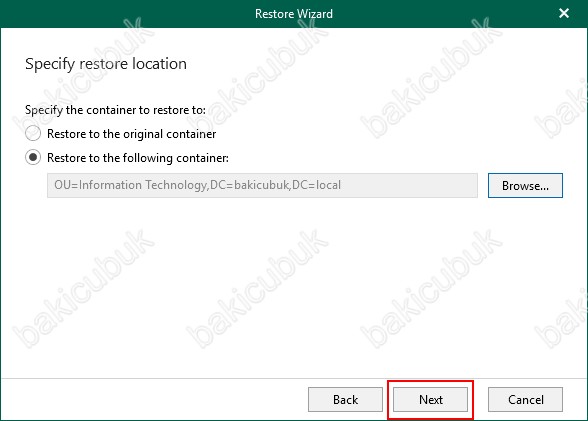Select the Restore to the following container radio

33,157
